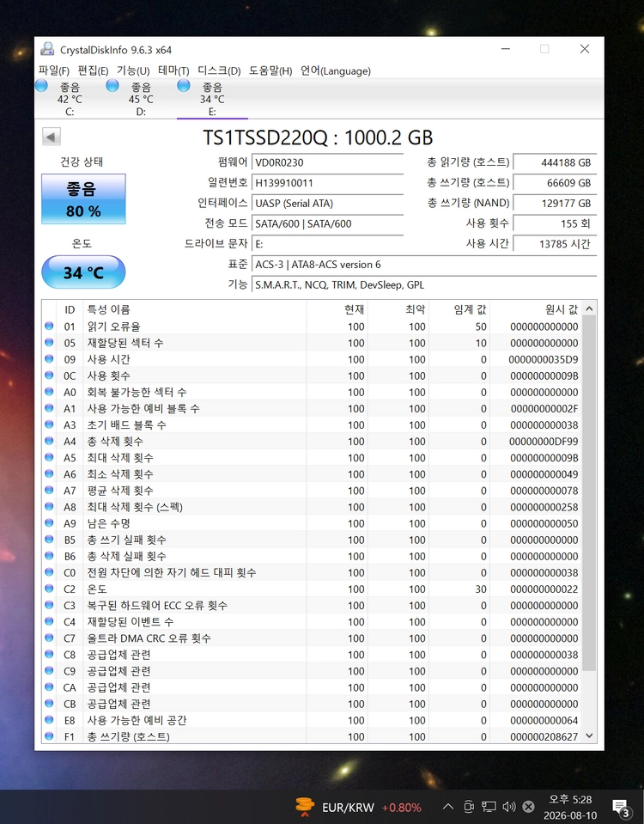Select the transfer mode field SATA/600
The image size is (644, 824).
click(x=327, y=224)
